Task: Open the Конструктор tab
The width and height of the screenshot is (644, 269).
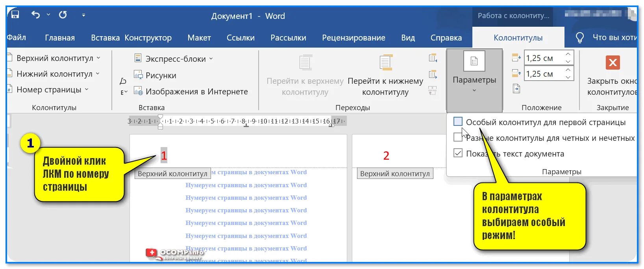Action: click(x=148, y=38)
